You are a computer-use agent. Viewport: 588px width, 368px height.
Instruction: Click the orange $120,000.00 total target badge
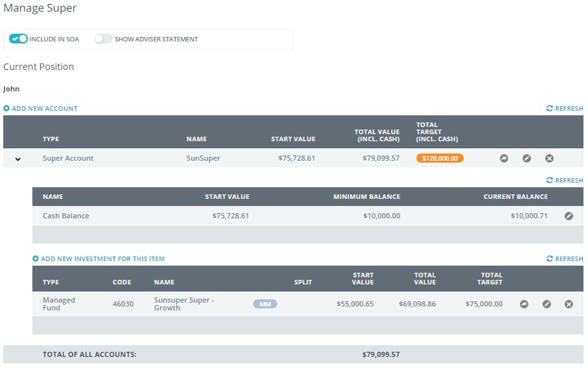click(x=440, y=158)
